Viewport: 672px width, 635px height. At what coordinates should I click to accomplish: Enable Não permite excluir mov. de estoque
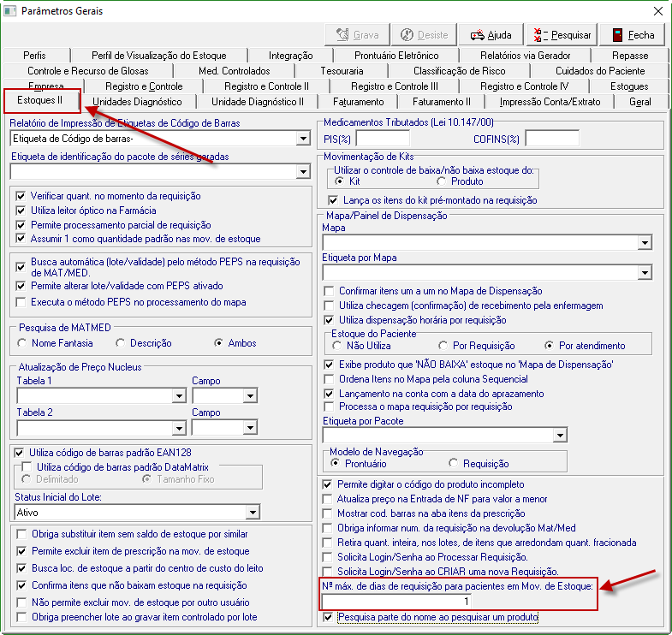point(21,602)
